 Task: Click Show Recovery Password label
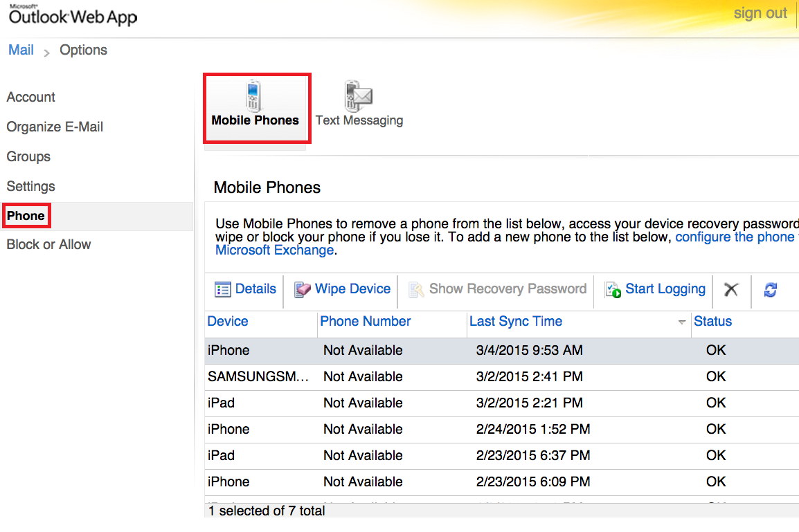point(508,288)
